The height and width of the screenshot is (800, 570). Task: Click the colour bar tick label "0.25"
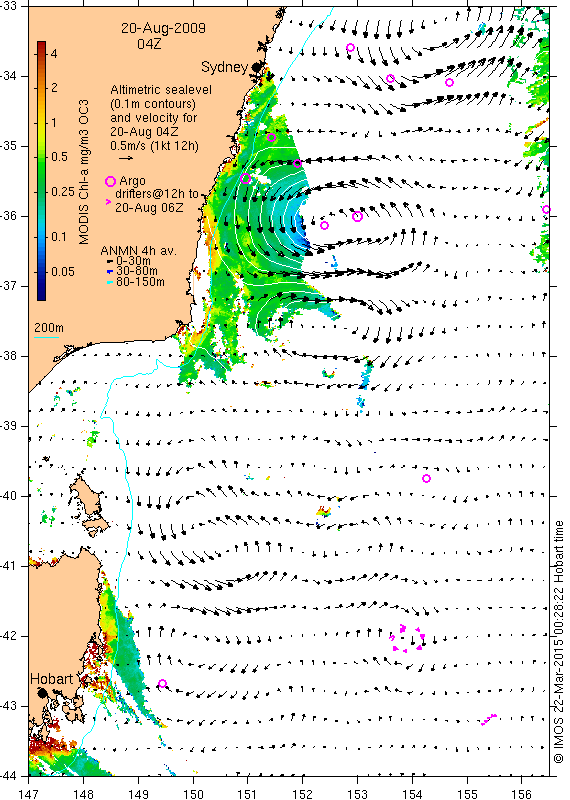[63, 191]
